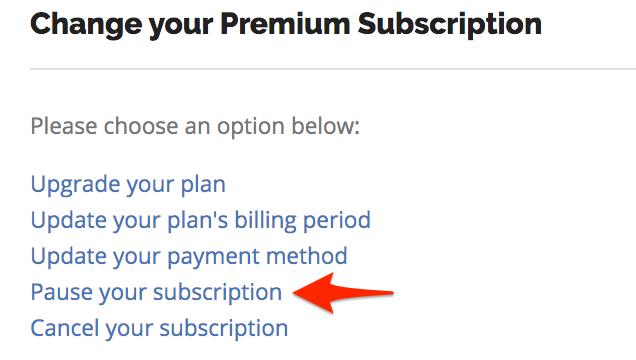Click Update your plan's billing period

tap(201, 221)
